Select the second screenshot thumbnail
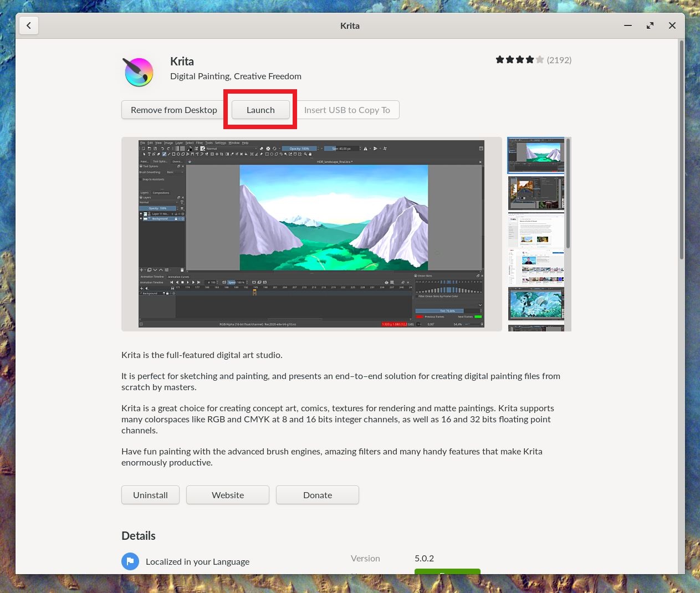 pos(536,193)
